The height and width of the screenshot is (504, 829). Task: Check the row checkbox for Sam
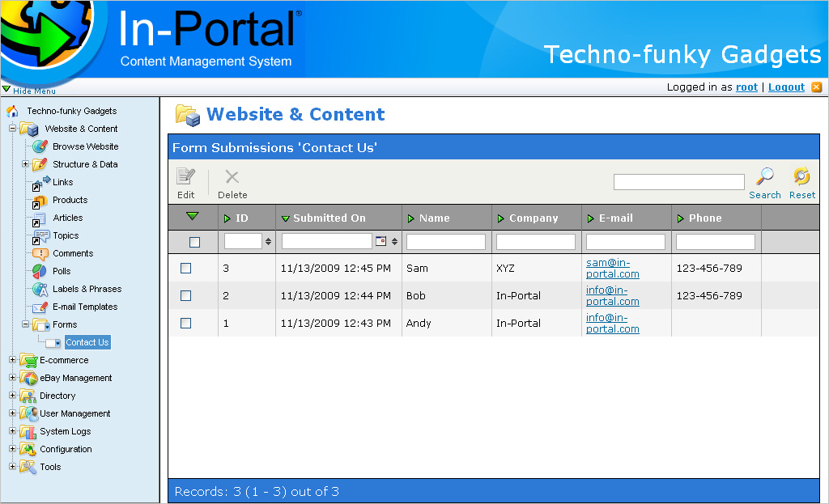(x=186, y=269)
